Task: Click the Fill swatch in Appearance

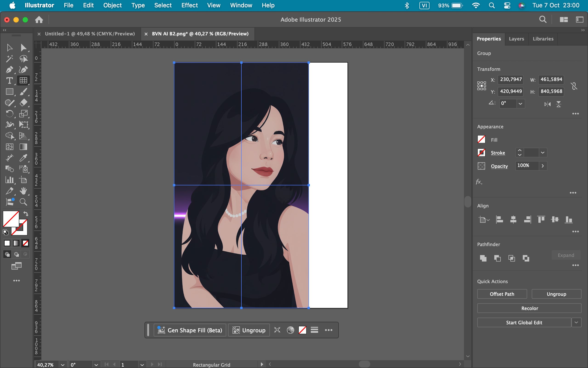Action: point(481,139)
